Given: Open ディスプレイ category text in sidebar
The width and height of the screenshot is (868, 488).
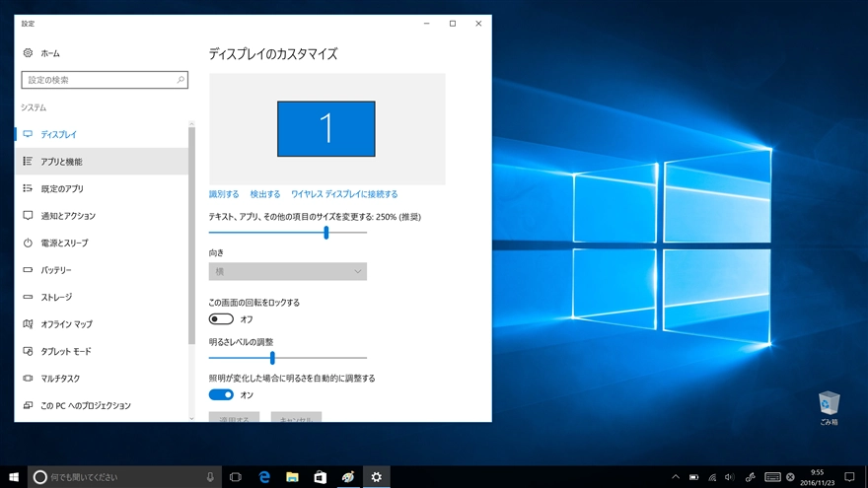Looking at the screenshot, I should [x=58, y=134].
